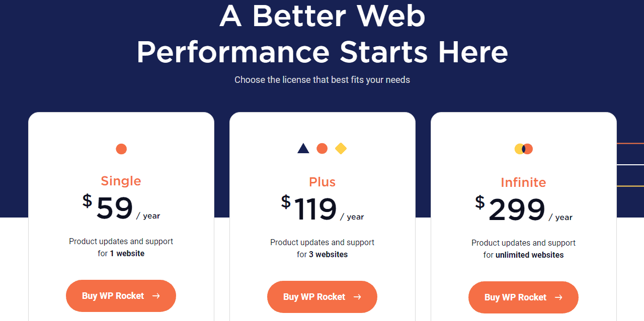
Task: Click the "A Better Web Performance Starts Here" heading
Action: point(322,34)
